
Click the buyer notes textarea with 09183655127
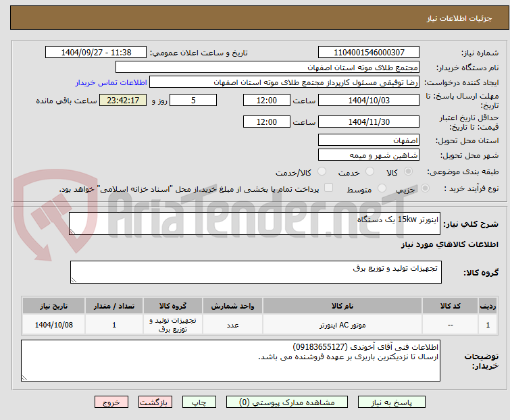tap(230, 361)
